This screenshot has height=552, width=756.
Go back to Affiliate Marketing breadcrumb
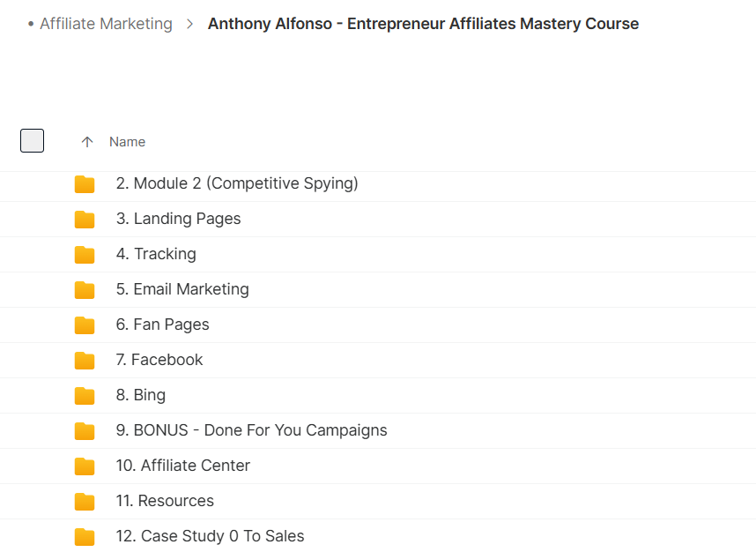click(106, 24)
